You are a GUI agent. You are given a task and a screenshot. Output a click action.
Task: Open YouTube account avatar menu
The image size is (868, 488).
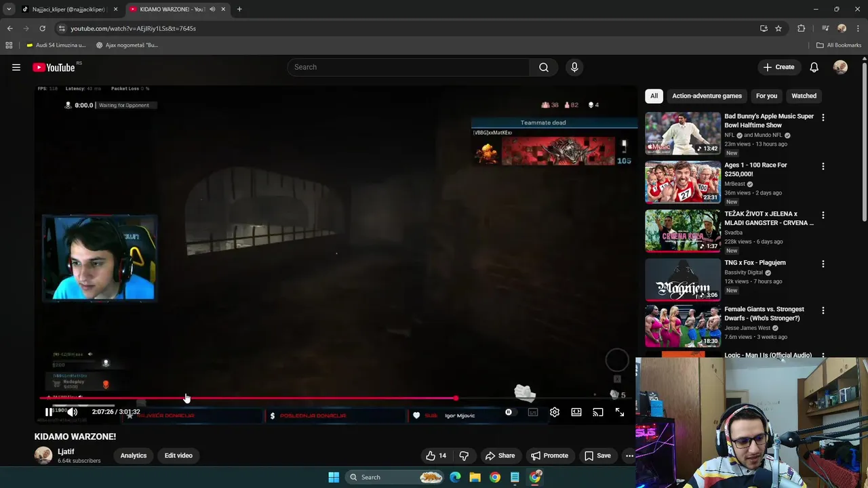point(840,67)
